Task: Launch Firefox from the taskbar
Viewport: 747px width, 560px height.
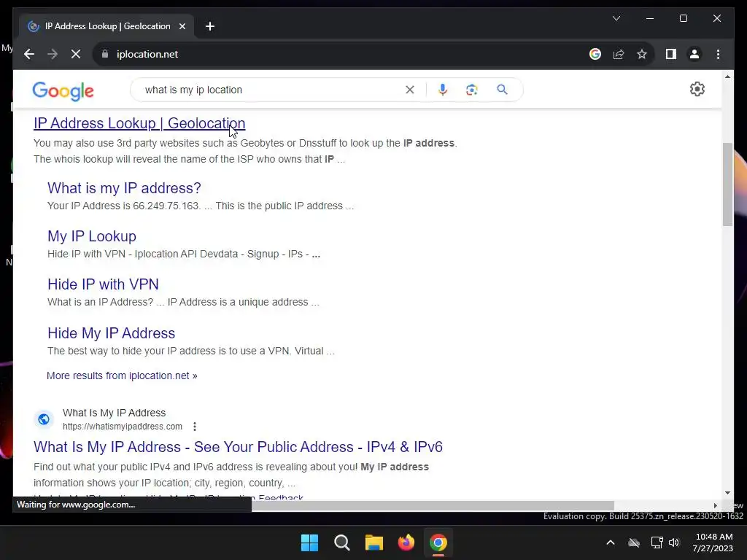Action: pos(406,542)
